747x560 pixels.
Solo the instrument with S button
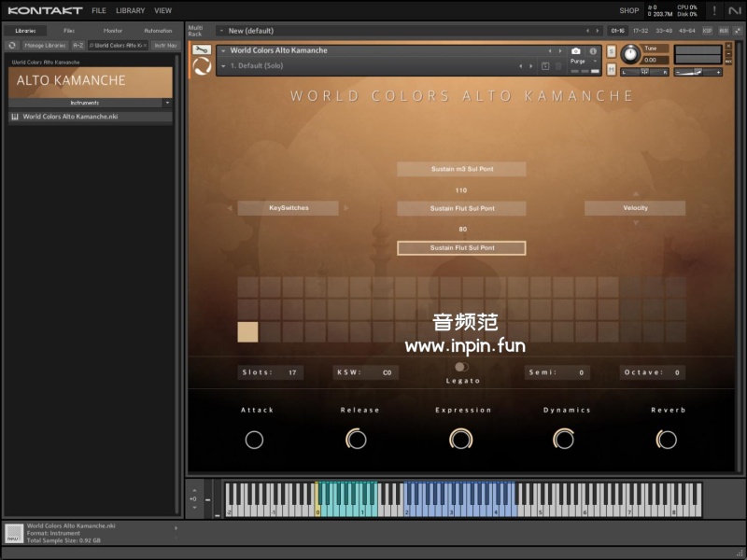[x=611, y=51]
